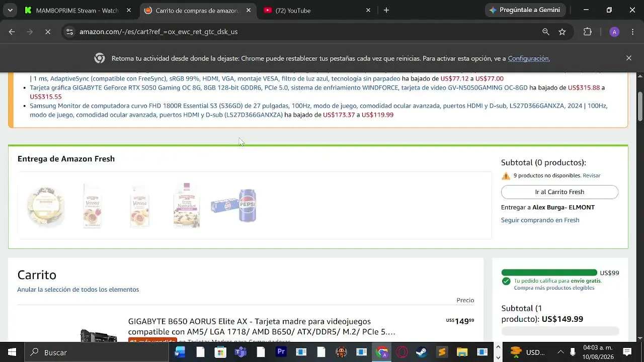
Task: Click the Revisar link for unavailable products
Action: click(591, 175)
